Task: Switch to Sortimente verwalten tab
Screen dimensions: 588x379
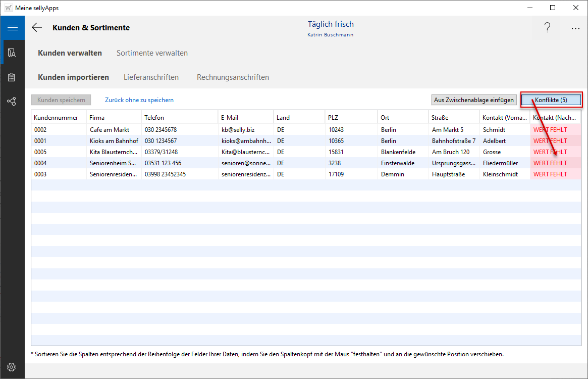Action: click(152, 53)
